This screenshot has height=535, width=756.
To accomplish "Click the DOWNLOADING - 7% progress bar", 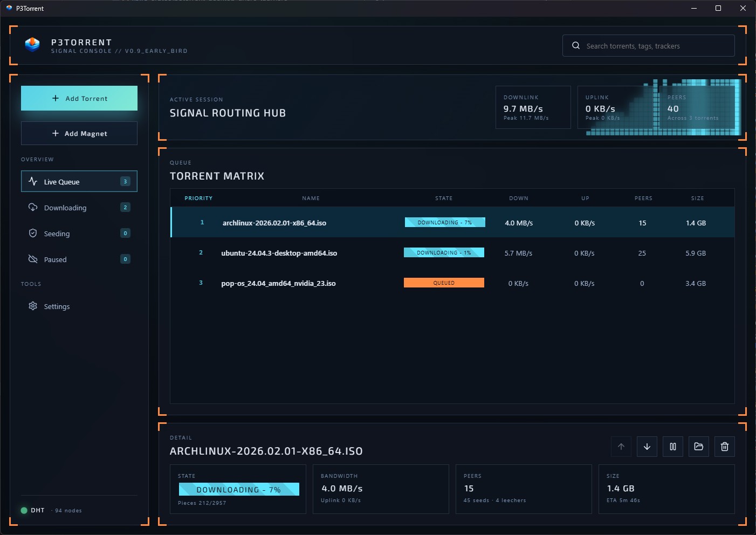I will (238, 489).
